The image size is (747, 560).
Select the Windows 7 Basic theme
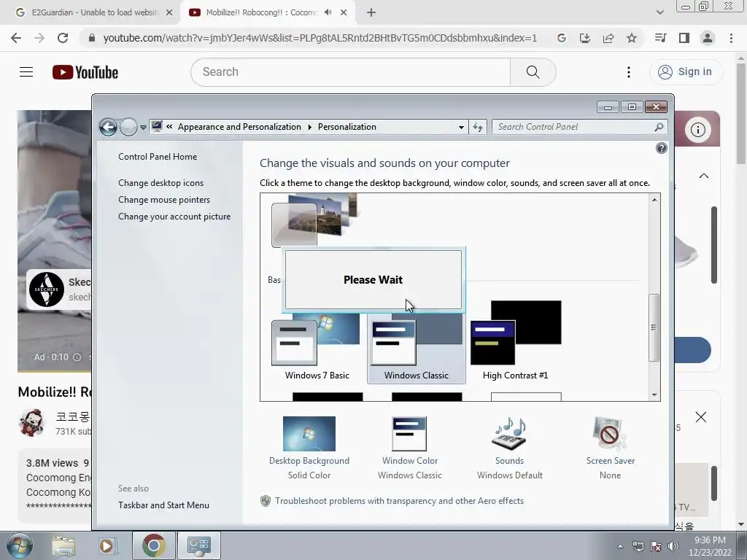(x=317, y=348)
